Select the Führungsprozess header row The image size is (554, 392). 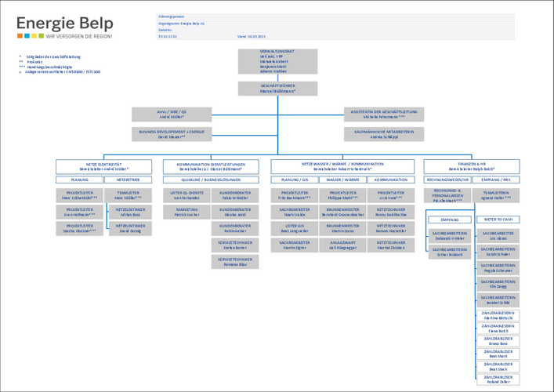pos(335,16)
